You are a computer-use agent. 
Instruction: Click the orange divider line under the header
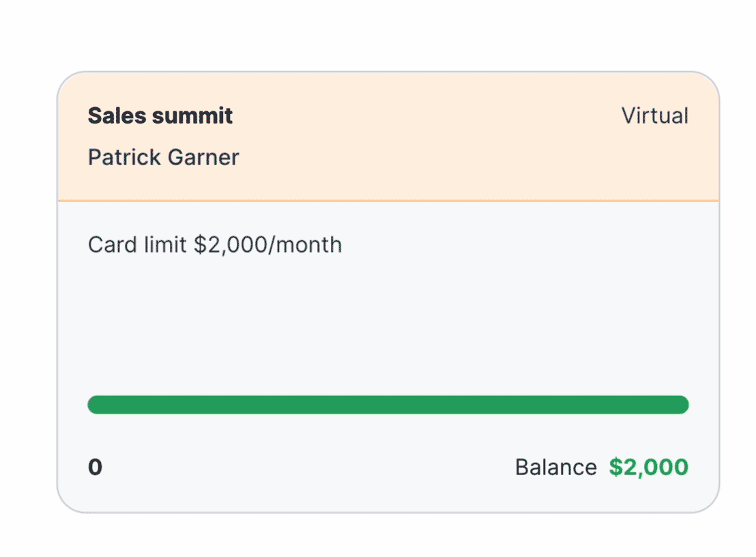tap(388, 201)
